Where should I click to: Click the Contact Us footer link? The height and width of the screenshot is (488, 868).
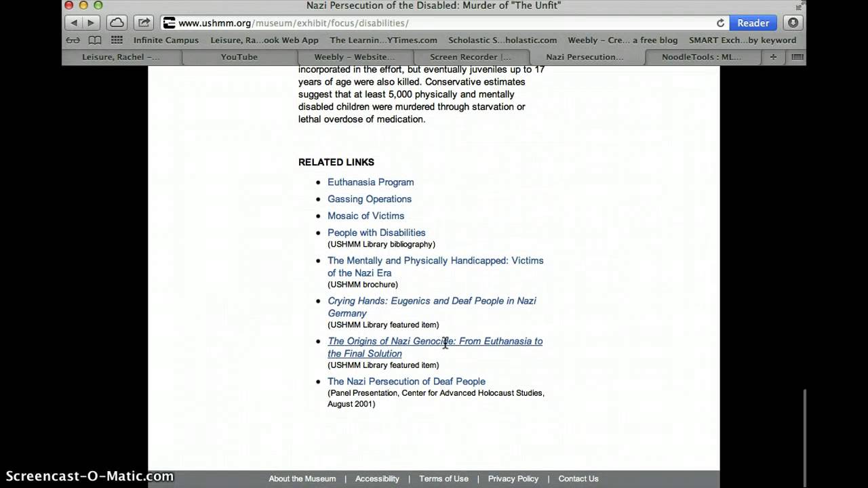[x=578, y=479]
